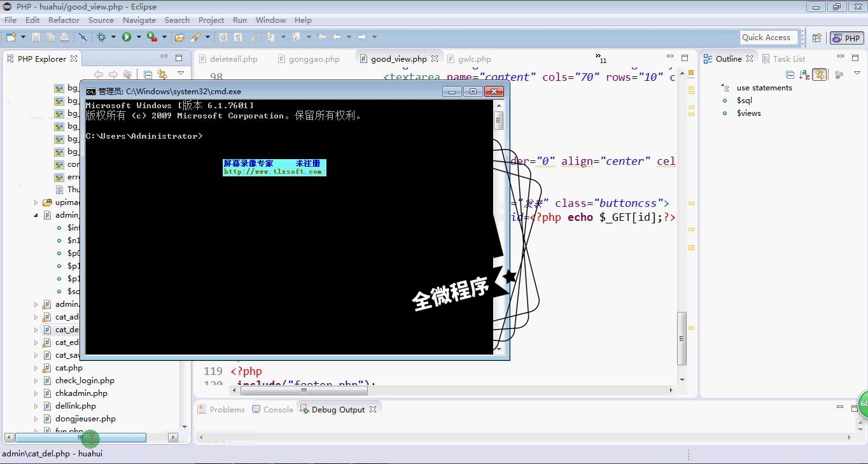Screen dimensions: 868x464
Task: Click the New file toolbar icon
Action: click(11, 38)
